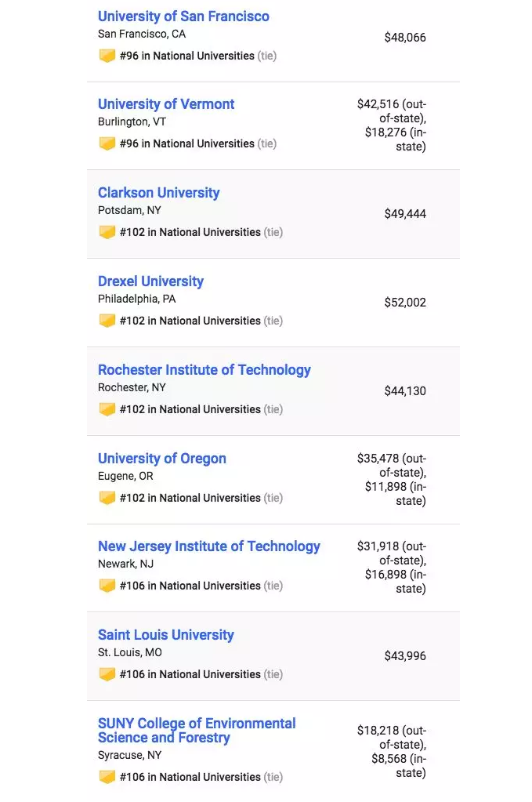Open SUNY College of Environmental Science link
The height and width of the screenshot is (802, 532).
pos(197,731)
